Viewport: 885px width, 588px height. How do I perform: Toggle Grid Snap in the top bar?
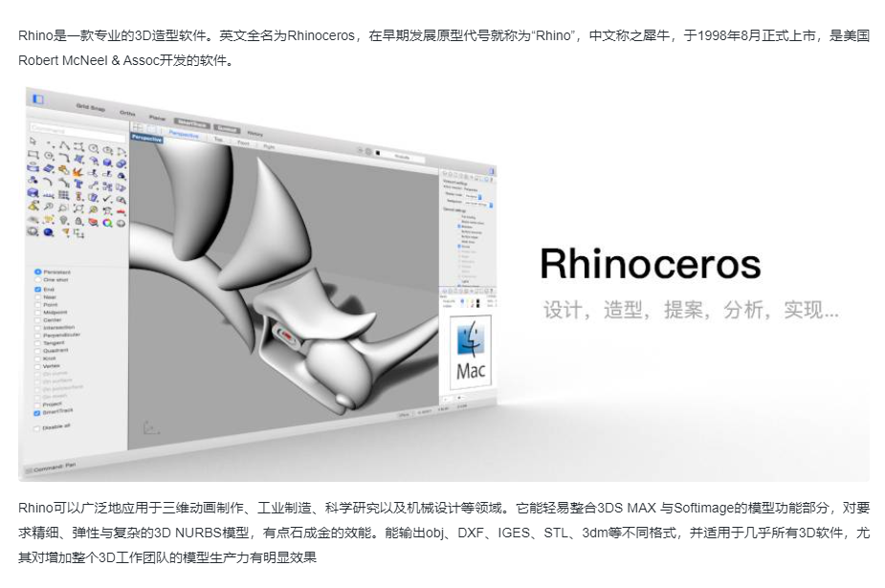coord(90,108)
